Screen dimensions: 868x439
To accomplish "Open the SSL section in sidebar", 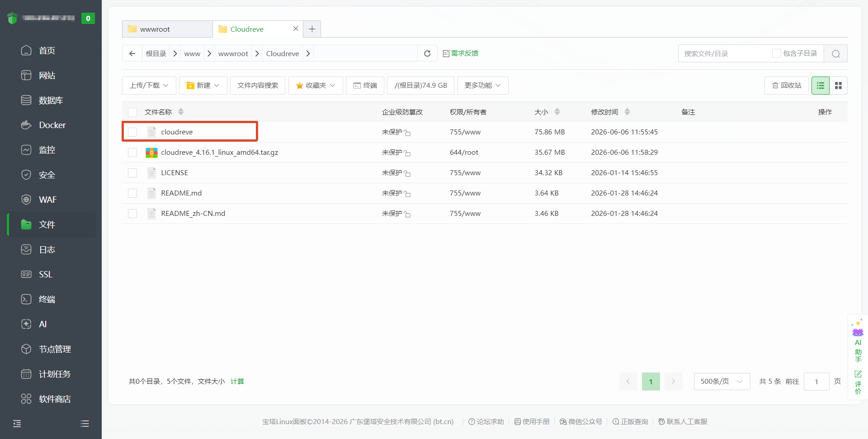I will (x=45, y=274).
